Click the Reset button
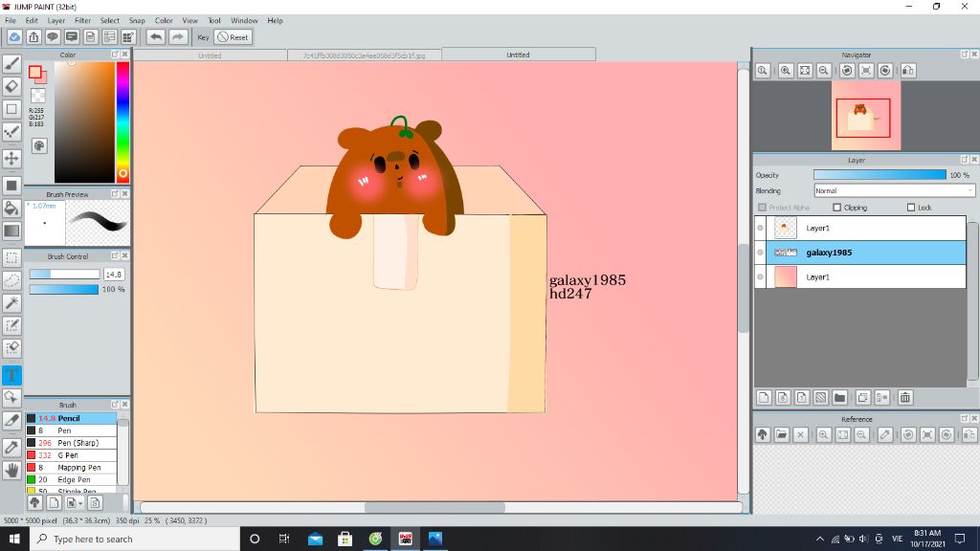980x551 pixels. click(x=234, y=37)
